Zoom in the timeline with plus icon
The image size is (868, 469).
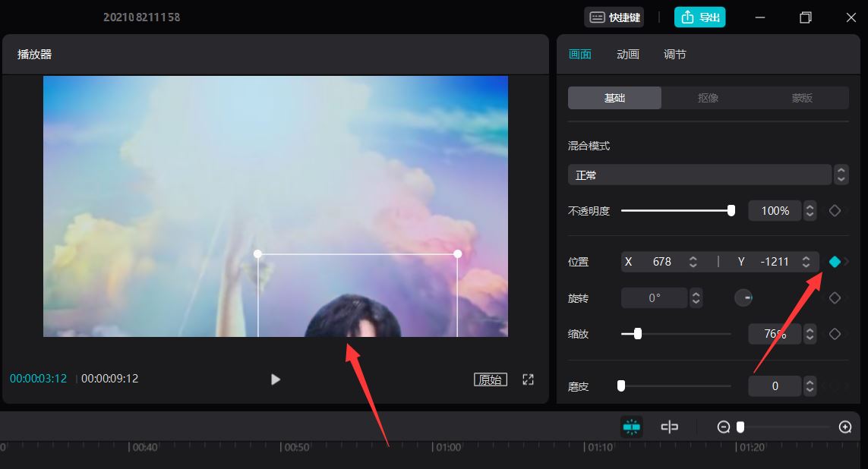844,427
